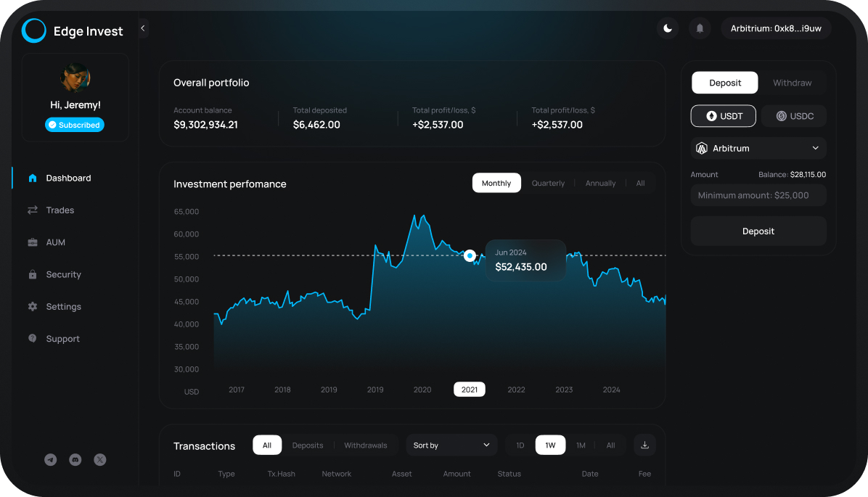Screen dimensions: 868x497
Task: Collapse the sidebar with the chevron arrow
Action: point(143,28)
